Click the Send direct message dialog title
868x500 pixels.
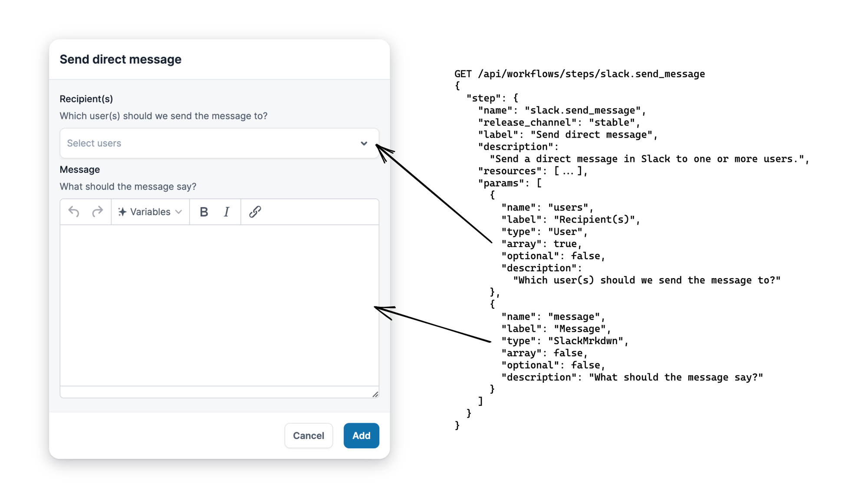[121, 59]
